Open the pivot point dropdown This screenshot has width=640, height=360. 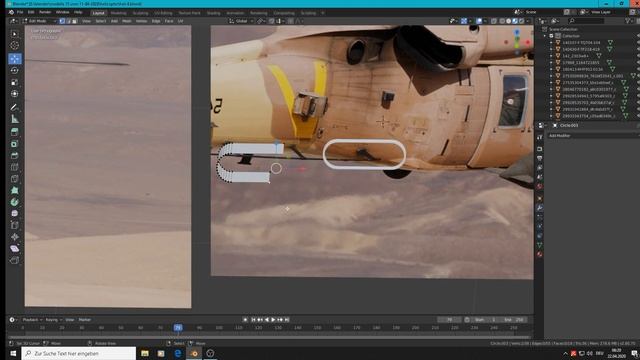[x=261, y=21]
